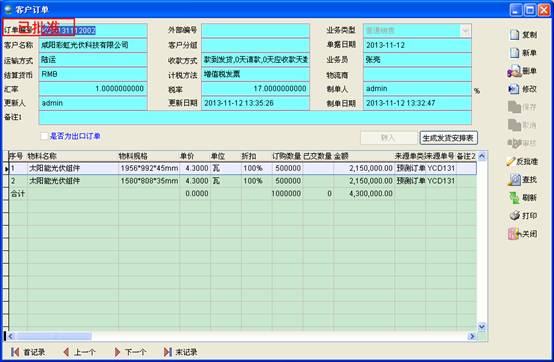The height and width of the screenshot is (362, 554).
Task: Open the 查找 search function
Action: [x=522, y=179]
